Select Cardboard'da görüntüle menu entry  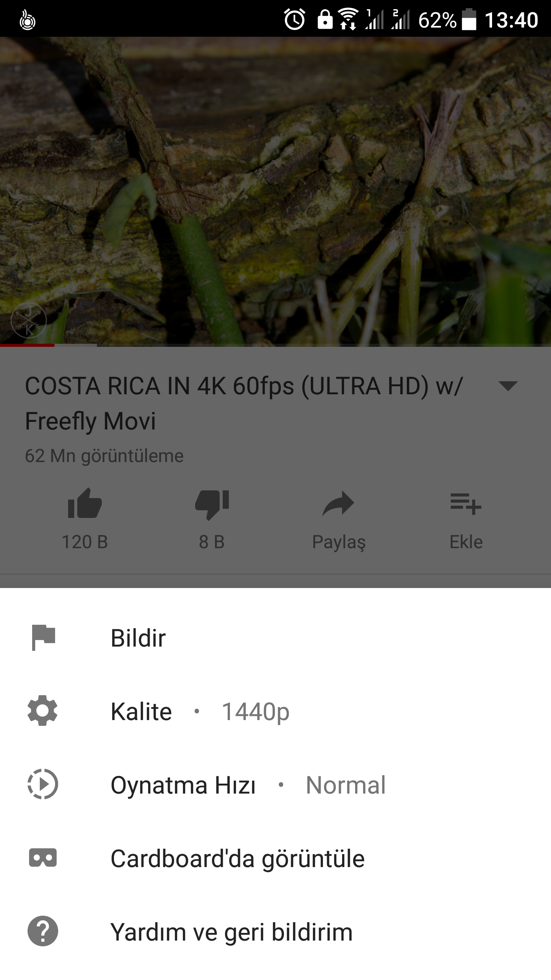275,858
